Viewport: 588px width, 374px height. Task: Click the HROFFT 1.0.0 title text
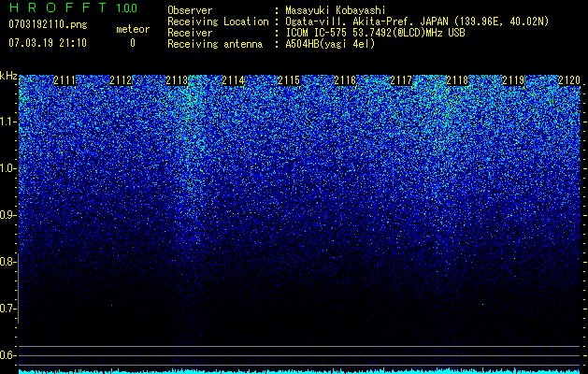[x=73, y=7]
